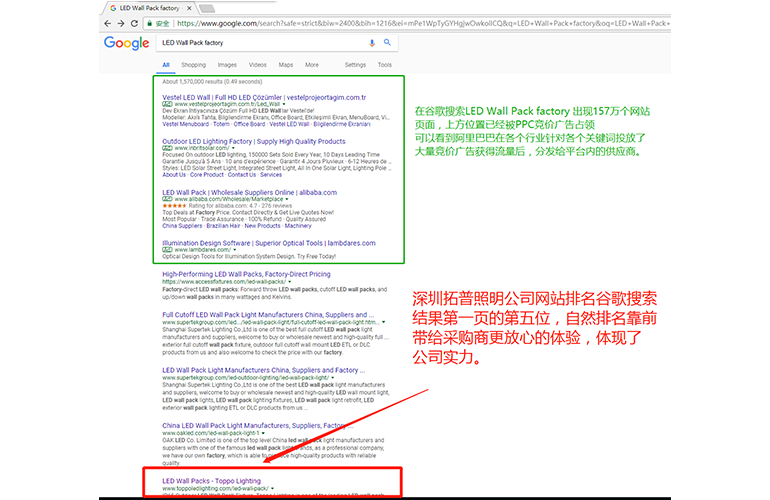Switch to the Maps tab
Viewport: 770px width, 500px height.
(x=286, y=65)
